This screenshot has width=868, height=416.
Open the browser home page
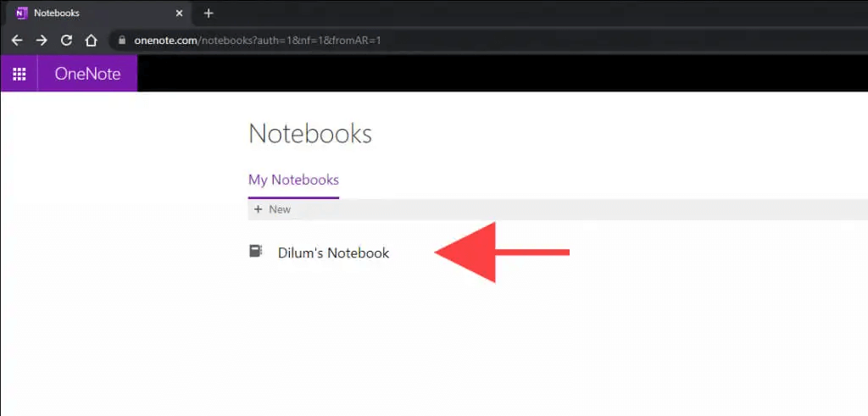pyautogui.click(x=91, y=41)
